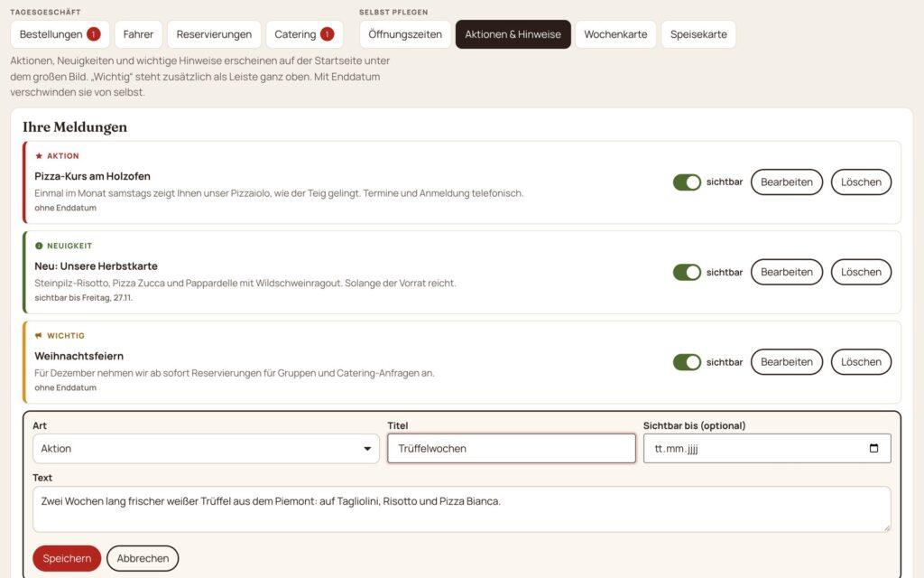Viewport: 924px width, 578px height.
Task: Click 'ohne Enddatum' under Pizza-Kurs
Action: tap(65, 208)
